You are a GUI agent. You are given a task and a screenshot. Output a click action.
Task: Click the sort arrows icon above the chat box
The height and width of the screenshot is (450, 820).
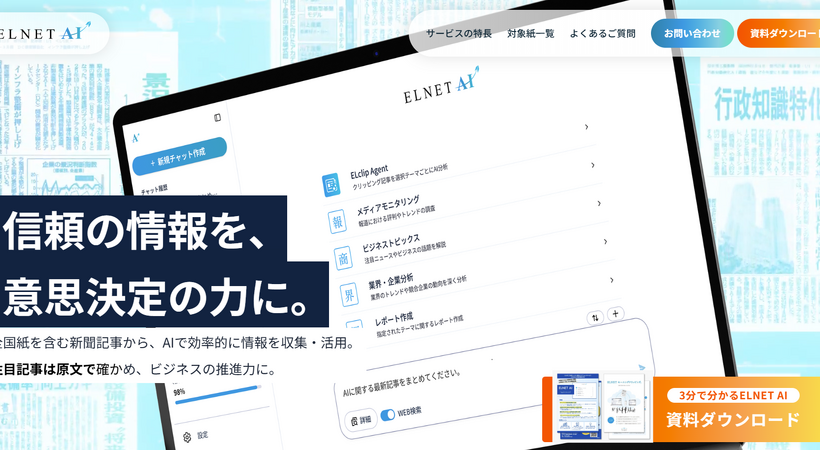click(x=595, y=318)
